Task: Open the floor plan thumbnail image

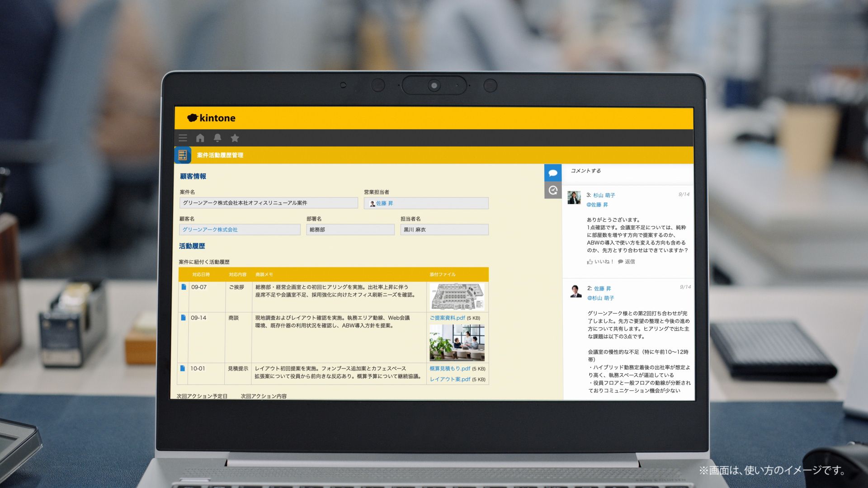Action: pyautogui.click(x=457, y=296)
